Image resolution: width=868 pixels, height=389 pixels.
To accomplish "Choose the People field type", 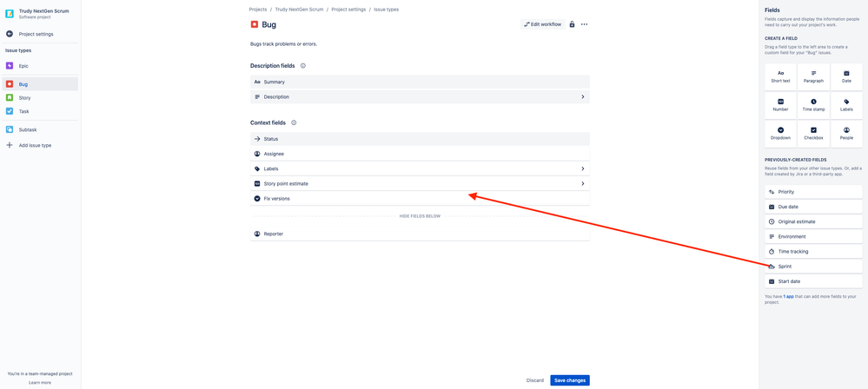I will (846, 135).
